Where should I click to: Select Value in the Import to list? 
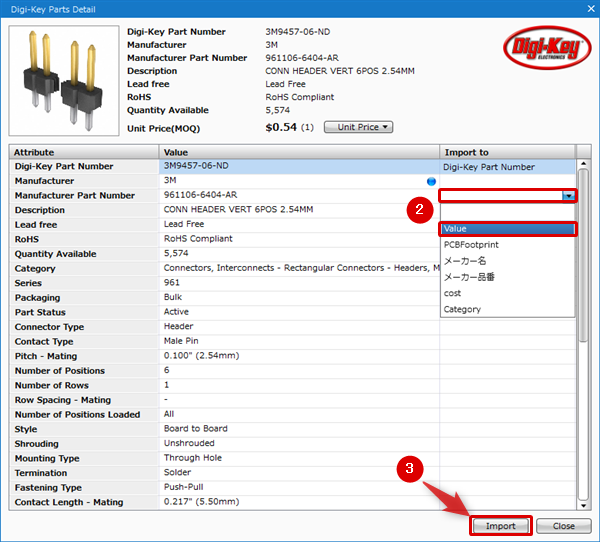pos(507,229)
